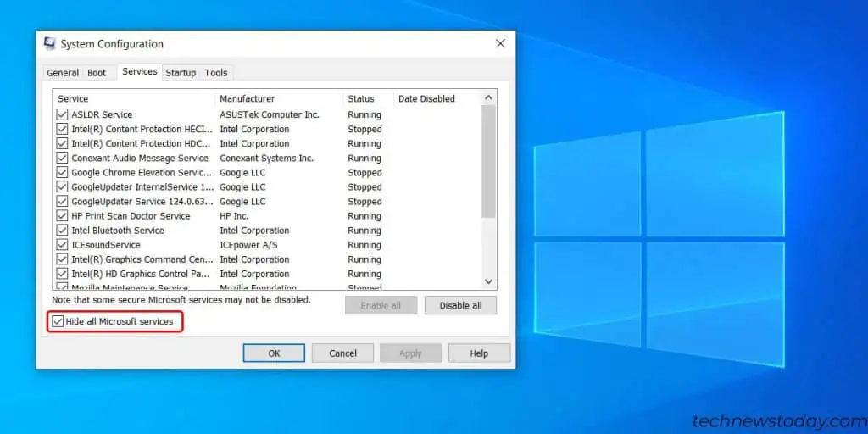Viewport: 868px width, 434px height.
Task: Toggle Intel Bluetooth Service checkbox
Action: point(62,231)
